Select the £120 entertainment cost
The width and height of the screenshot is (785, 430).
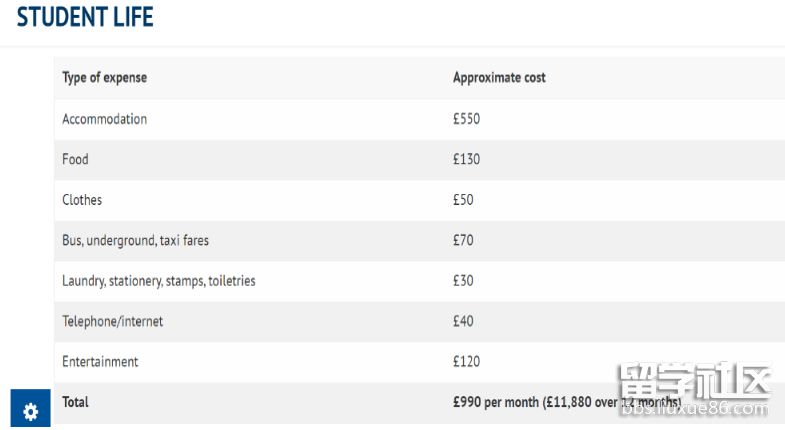tap(466, 362)
